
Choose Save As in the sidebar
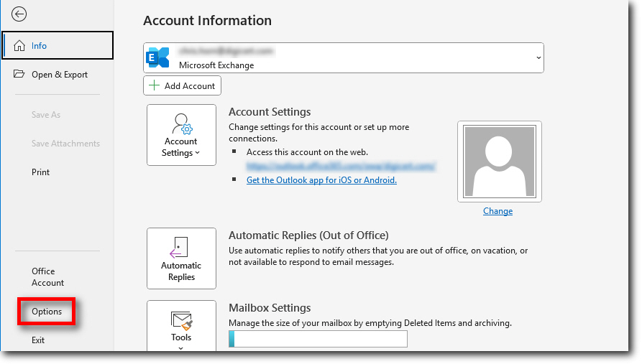click(x=46, y=115)
